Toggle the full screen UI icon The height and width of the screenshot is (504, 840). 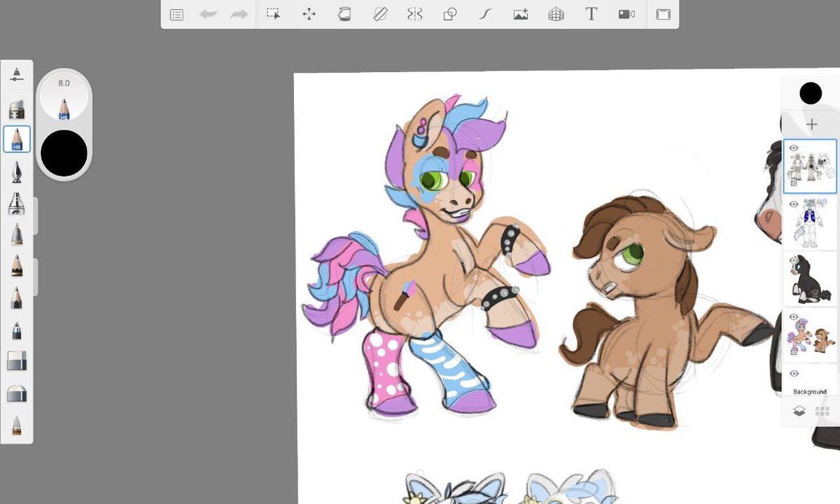click(x=663, y=15)
